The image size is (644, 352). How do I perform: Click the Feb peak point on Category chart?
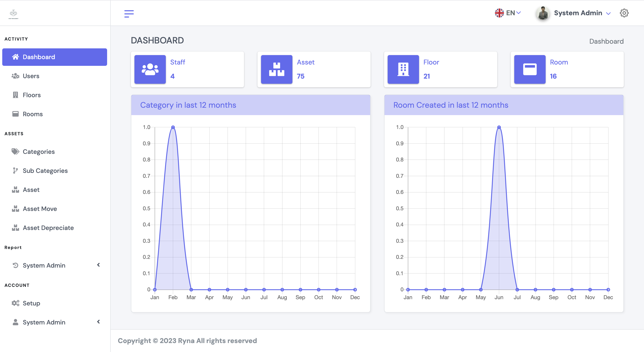(173, 127)
